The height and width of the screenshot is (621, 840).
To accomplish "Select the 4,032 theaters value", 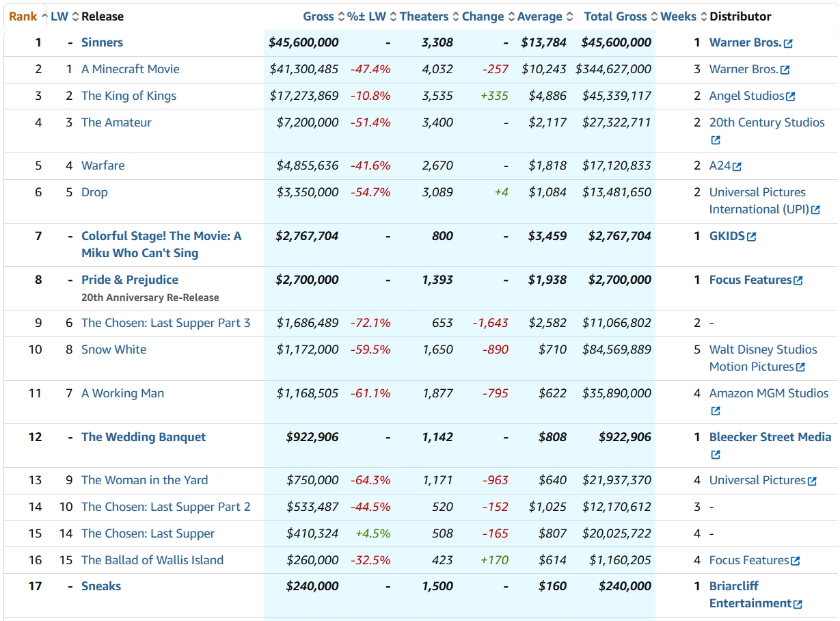I will tap(437, 69).
